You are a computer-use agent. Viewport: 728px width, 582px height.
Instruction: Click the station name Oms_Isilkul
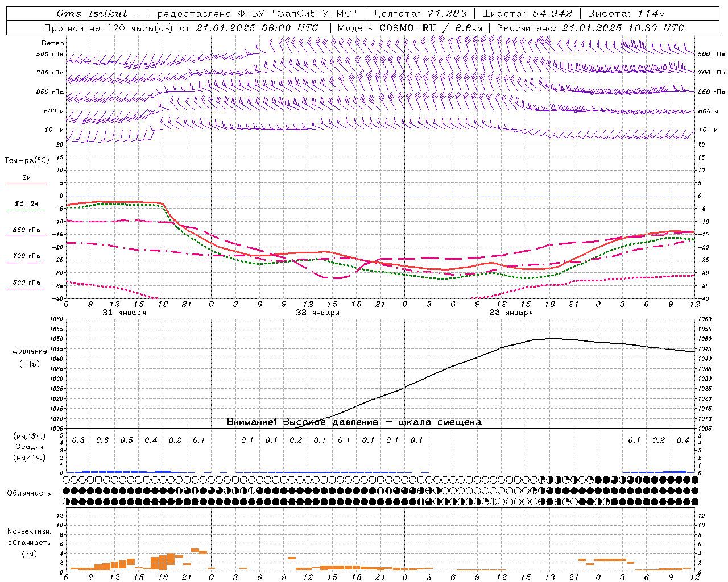pos(92,14)
